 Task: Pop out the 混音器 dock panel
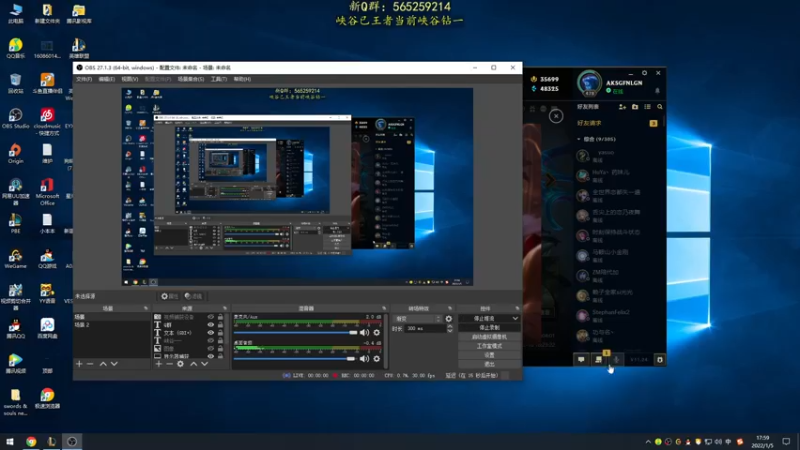pos(384,308)
